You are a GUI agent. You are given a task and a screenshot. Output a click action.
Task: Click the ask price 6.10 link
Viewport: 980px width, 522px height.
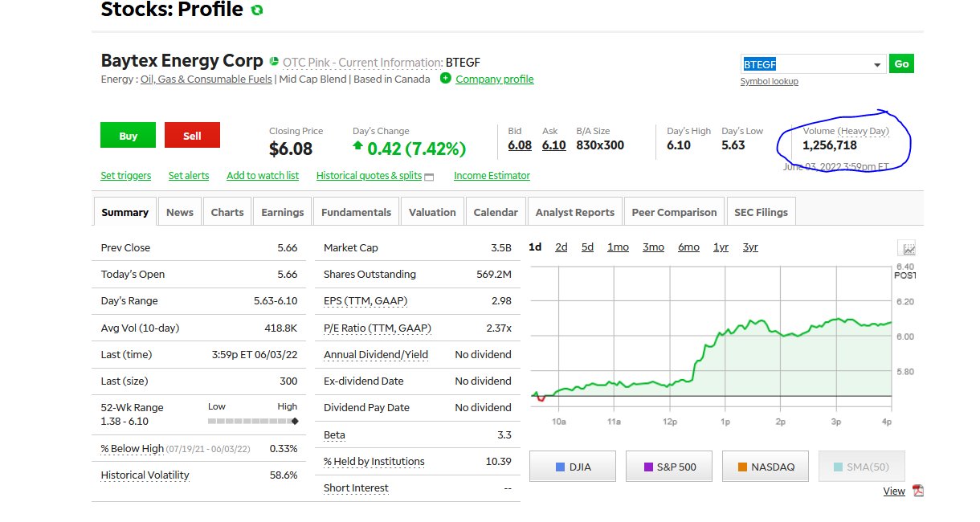point(553,145)
